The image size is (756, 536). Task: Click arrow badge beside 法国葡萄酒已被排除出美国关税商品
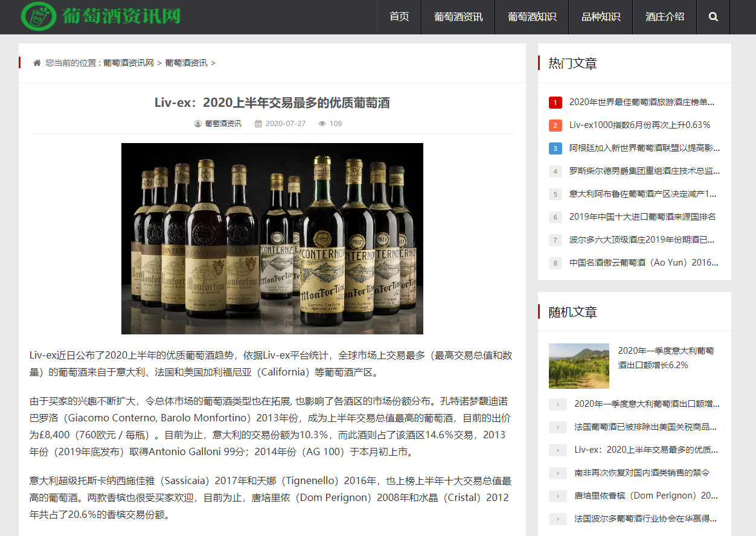point(558,427)
